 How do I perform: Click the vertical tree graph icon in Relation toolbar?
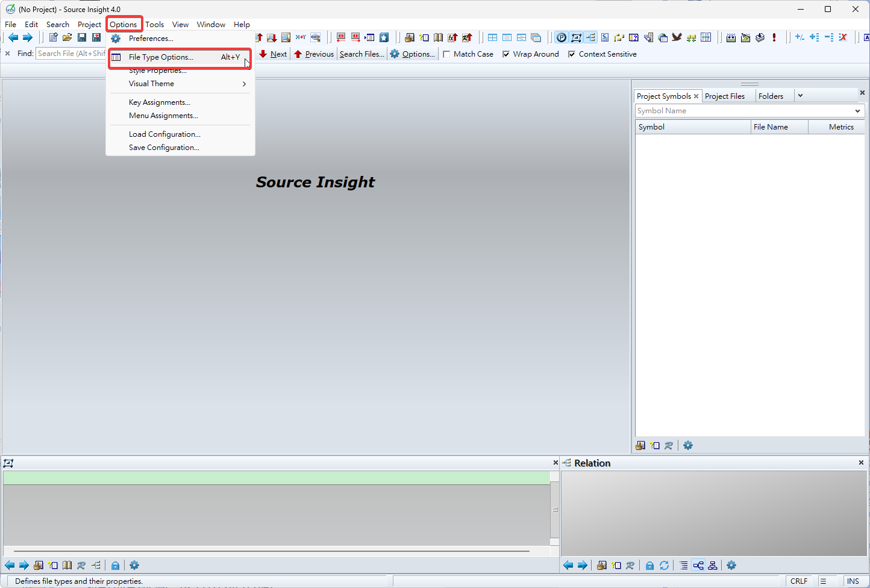pos(713,565)
